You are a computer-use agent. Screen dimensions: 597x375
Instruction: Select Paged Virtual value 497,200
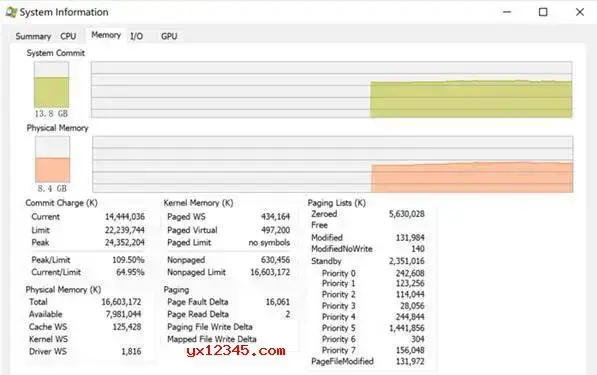(275, 230)
